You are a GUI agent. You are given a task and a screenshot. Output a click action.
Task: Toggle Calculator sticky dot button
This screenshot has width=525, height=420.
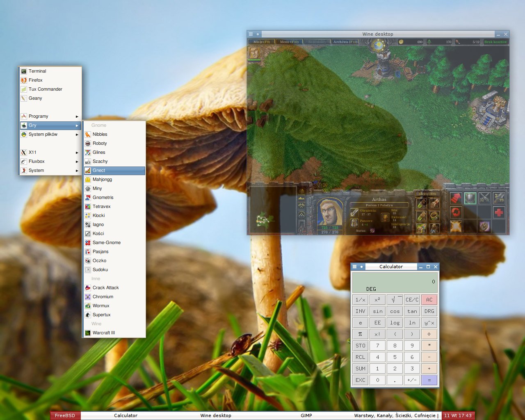361,267
